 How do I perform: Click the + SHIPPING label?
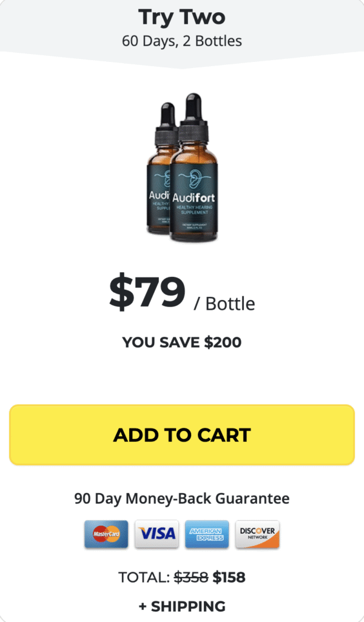182,606
